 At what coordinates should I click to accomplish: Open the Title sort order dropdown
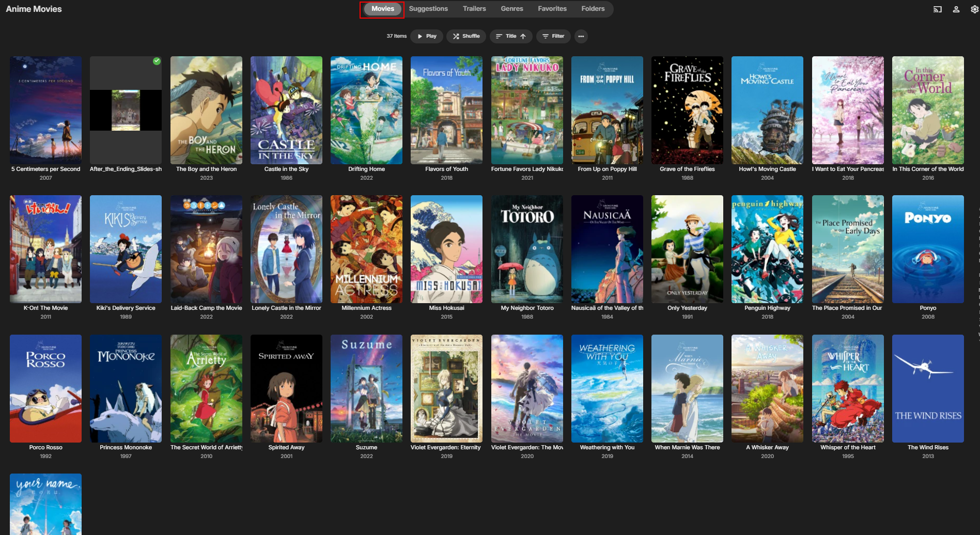(510, 36)
